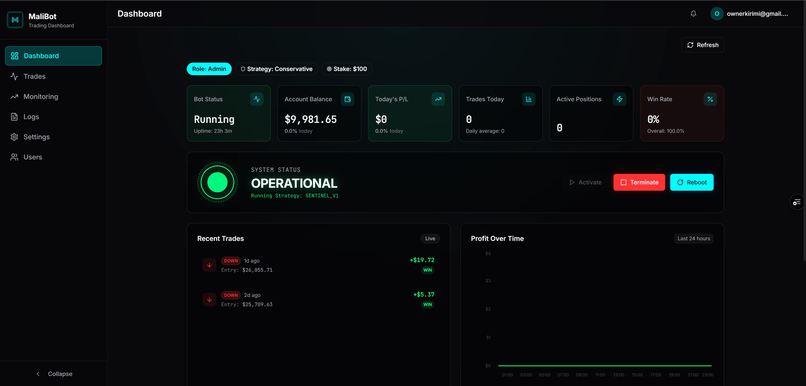Click the +$5.37 profit value
806x386 pixels.
coord(424,295)
